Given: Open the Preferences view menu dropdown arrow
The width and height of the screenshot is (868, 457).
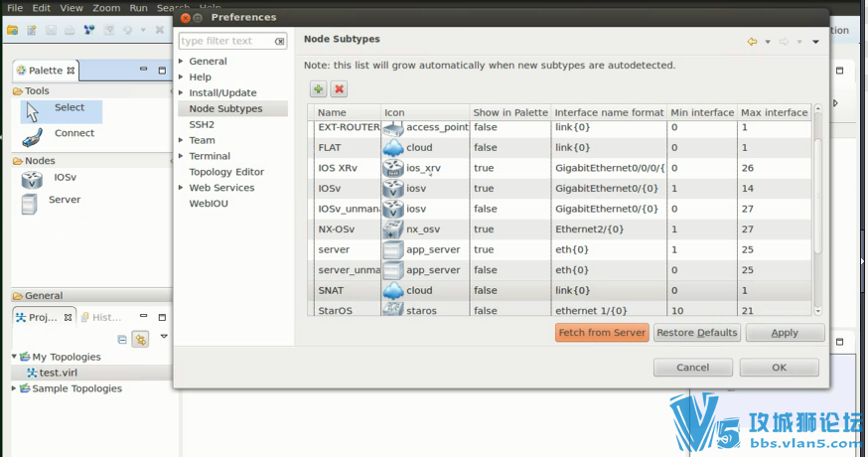Looking at the screenshot, I should tap(815, 42).
